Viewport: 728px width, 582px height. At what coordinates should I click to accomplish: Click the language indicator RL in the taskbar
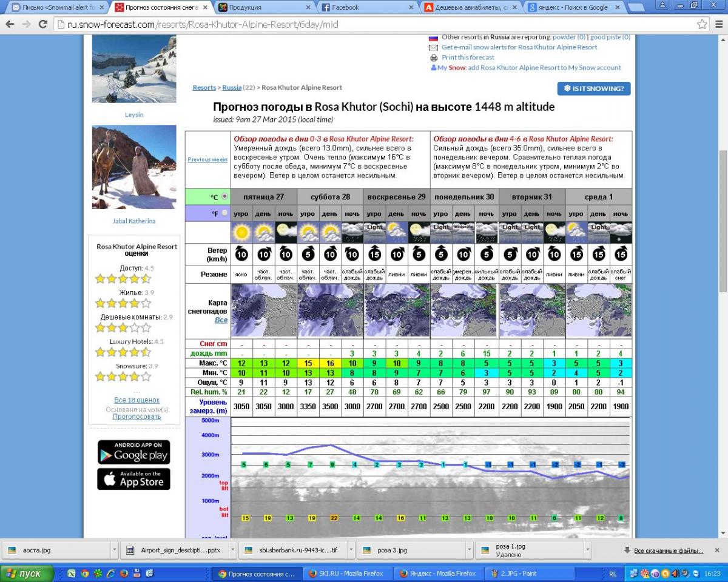(612, 574)
